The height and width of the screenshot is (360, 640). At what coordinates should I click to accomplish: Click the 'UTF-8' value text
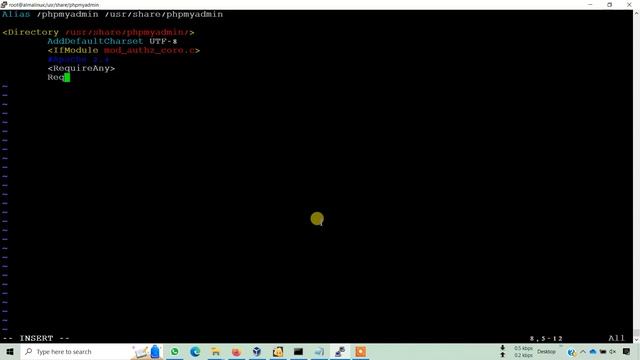coord(163,41)
